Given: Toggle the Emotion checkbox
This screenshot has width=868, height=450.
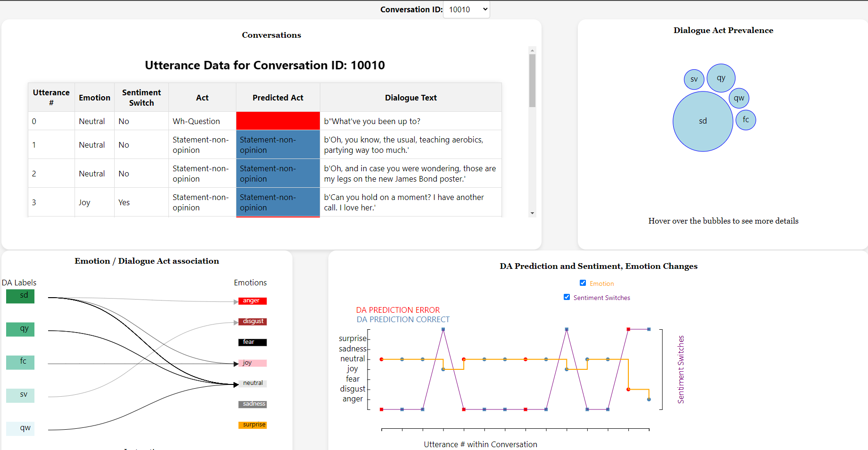Looking at the screenshot, I should point(583,283).
